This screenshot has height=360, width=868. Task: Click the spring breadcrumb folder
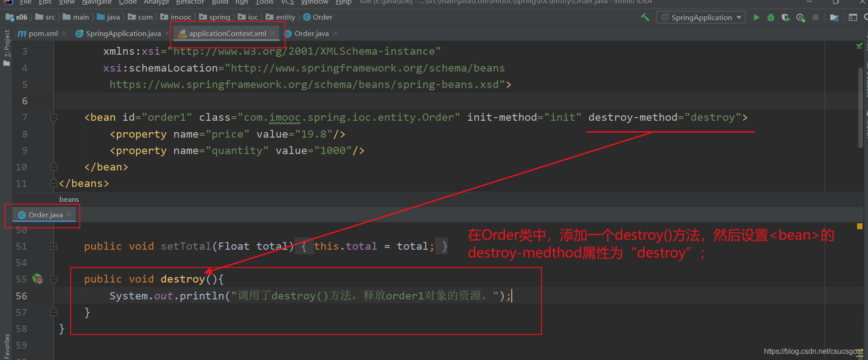(x=215, y=17)
